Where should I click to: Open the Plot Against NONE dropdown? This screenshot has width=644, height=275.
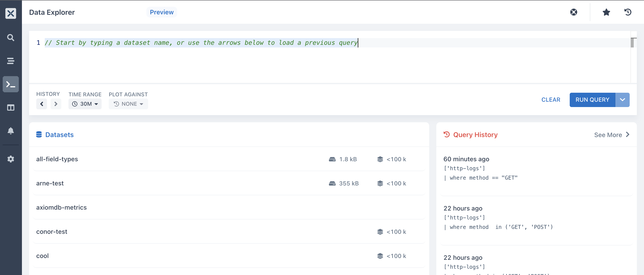tap(128, 104)
